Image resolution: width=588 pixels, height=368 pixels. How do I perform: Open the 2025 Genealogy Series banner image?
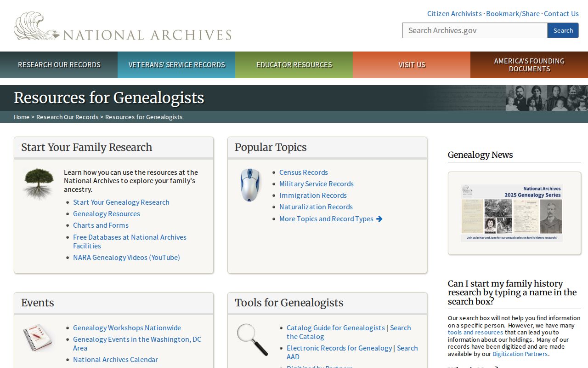[512, 213]
